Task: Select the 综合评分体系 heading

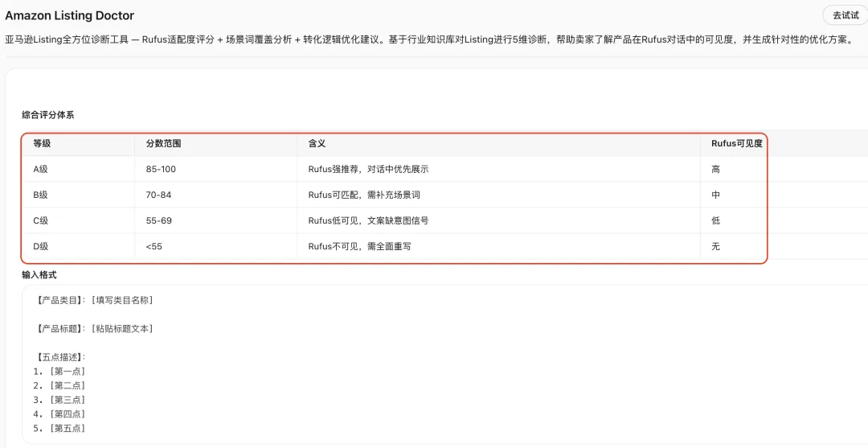Action: pos(47,115)
